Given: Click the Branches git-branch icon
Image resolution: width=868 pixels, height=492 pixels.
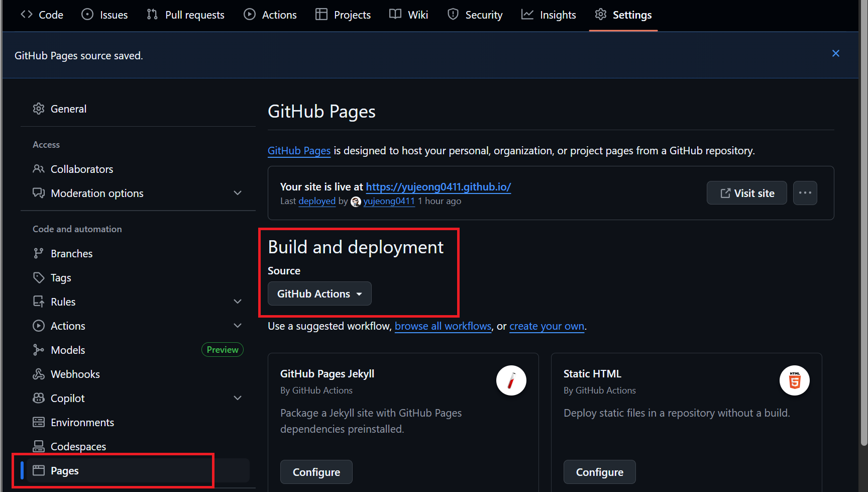Looking at the screenshot, I should click(x=39, y=253).
